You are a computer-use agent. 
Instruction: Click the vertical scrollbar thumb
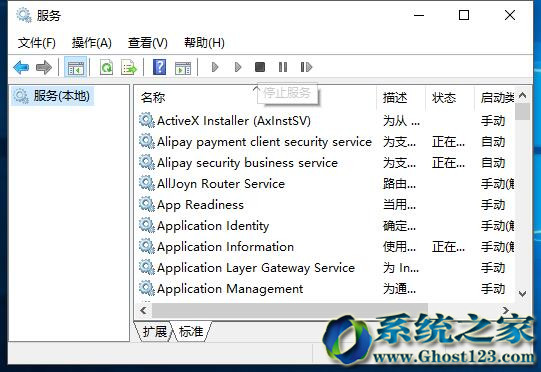522,111
